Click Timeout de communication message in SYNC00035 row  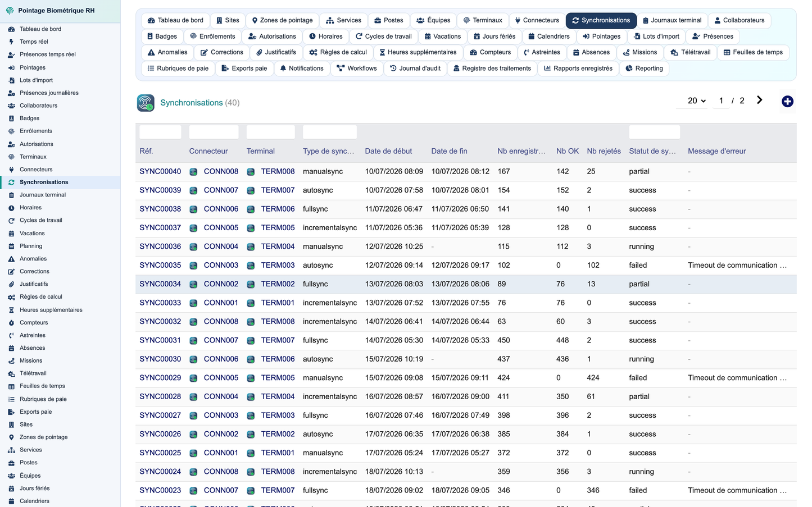coord(737,265)
